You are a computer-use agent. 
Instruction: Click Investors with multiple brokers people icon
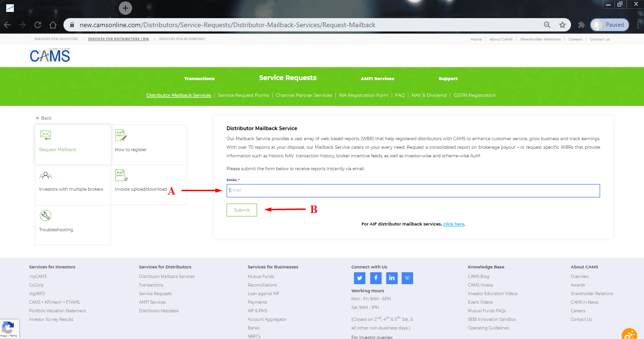click(45, 175)
